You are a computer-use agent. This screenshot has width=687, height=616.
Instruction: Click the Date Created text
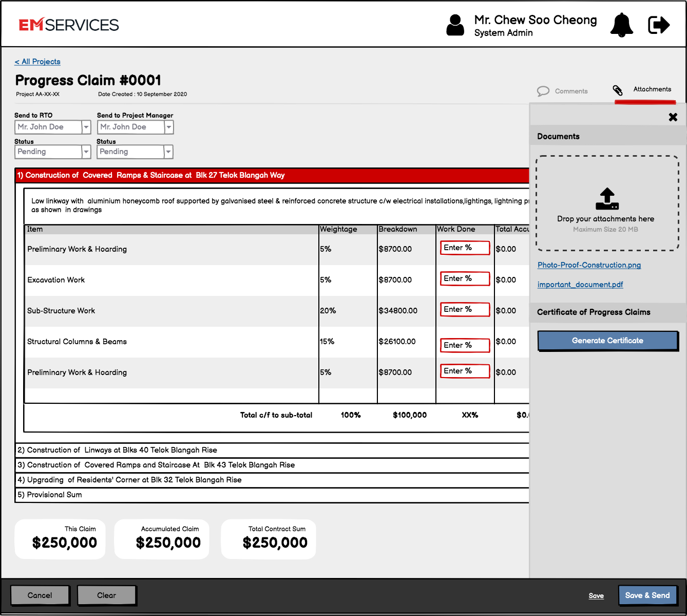(143, 94)
